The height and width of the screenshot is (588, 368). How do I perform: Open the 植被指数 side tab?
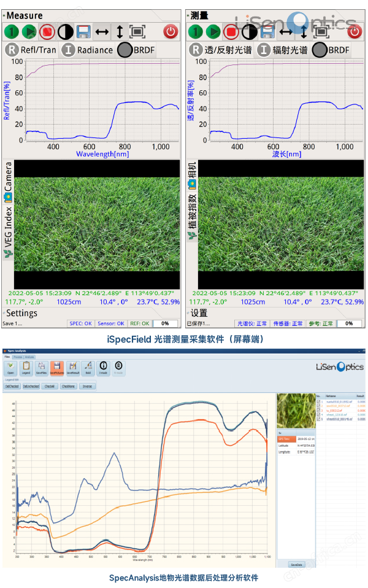(x=192, y=217)
